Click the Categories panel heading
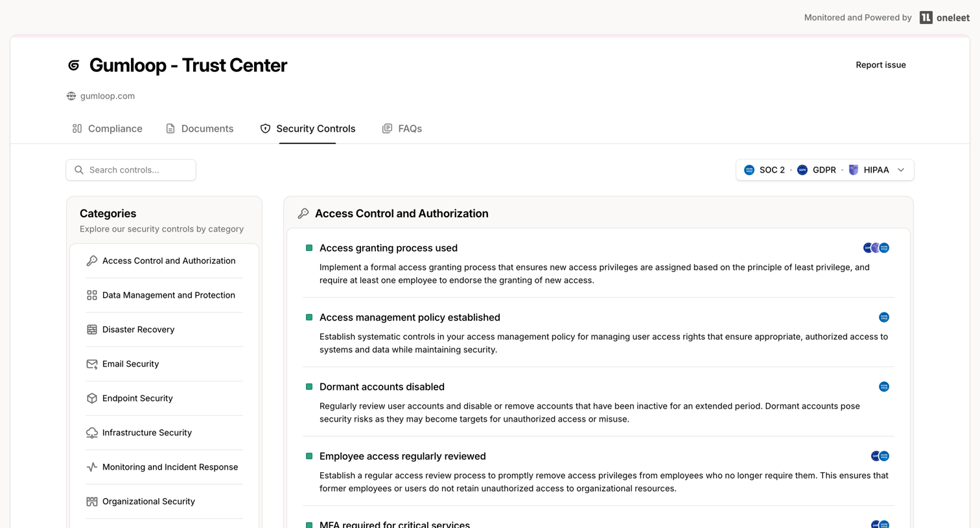Viewport: 980px width, 528px height. pyautogui.click(x=108, y=213)
